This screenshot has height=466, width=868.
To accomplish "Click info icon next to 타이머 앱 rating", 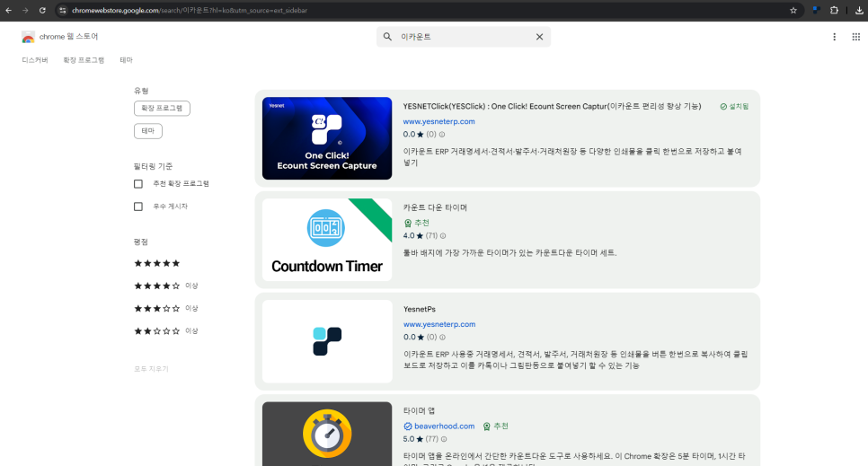I will tap(443, 439).
